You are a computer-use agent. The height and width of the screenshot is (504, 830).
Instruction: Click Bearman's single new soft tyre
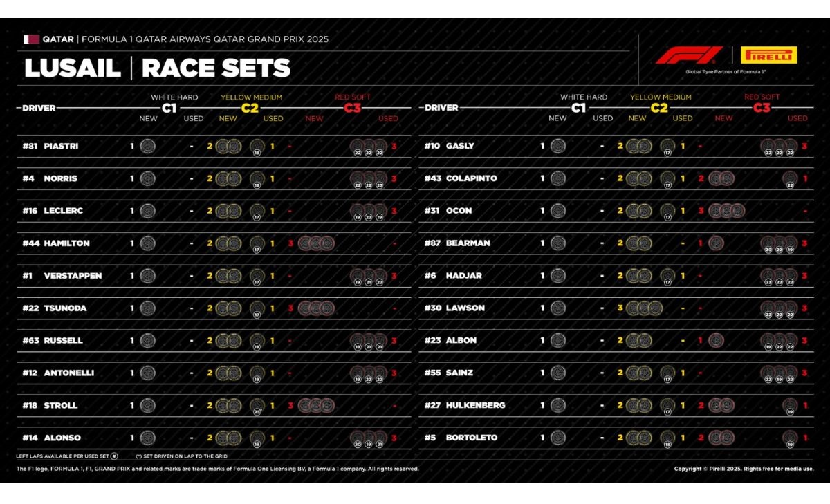point(716,243)
